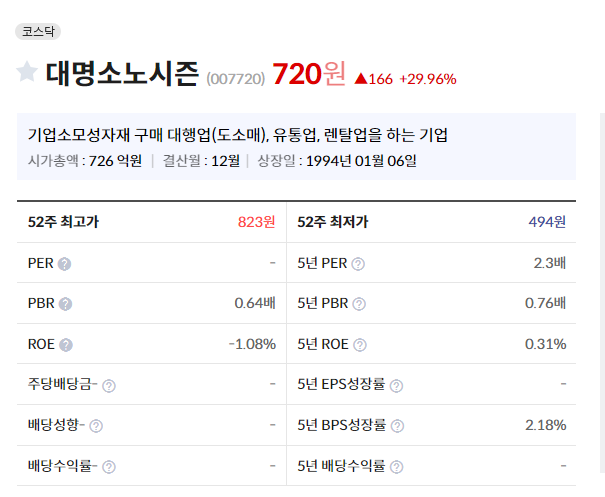Open the 5년 ROE help icon
Screen dimensions: 605x497
coord(360,345)
